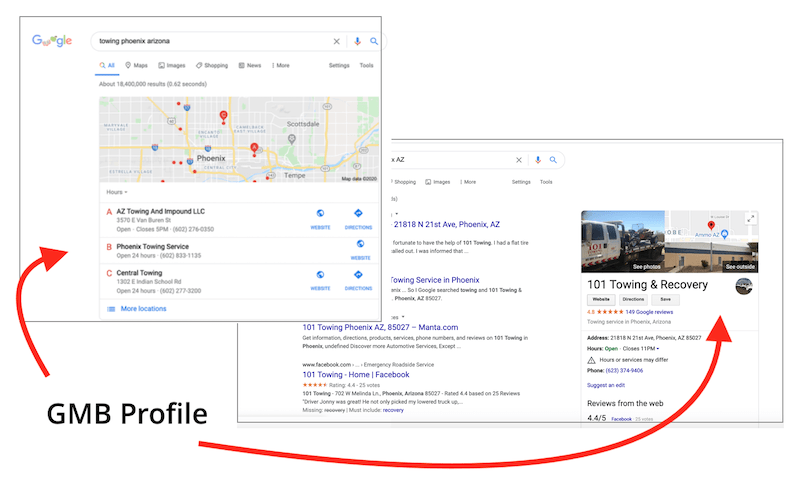Open the '101 Towing Phoenix AZ, 85027 – Manta.com' result
800x478 pixels.
380,328
